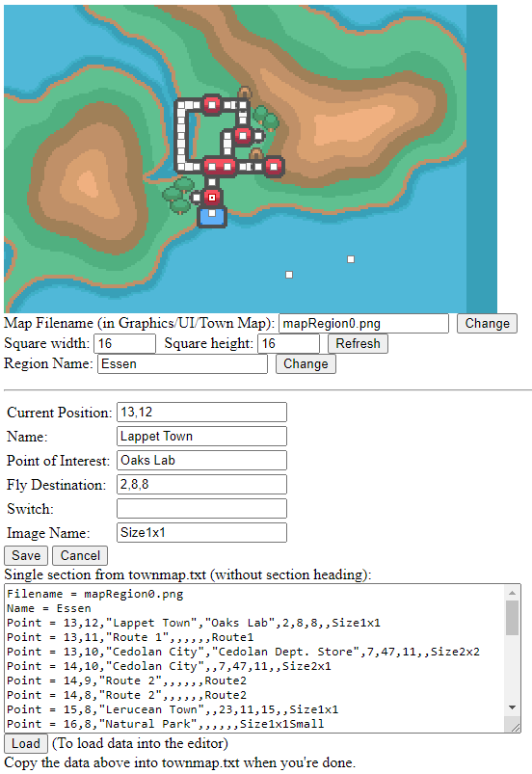Click the empty Switch field
Viewport: 532px width, 774px height.
coord(201,508)
